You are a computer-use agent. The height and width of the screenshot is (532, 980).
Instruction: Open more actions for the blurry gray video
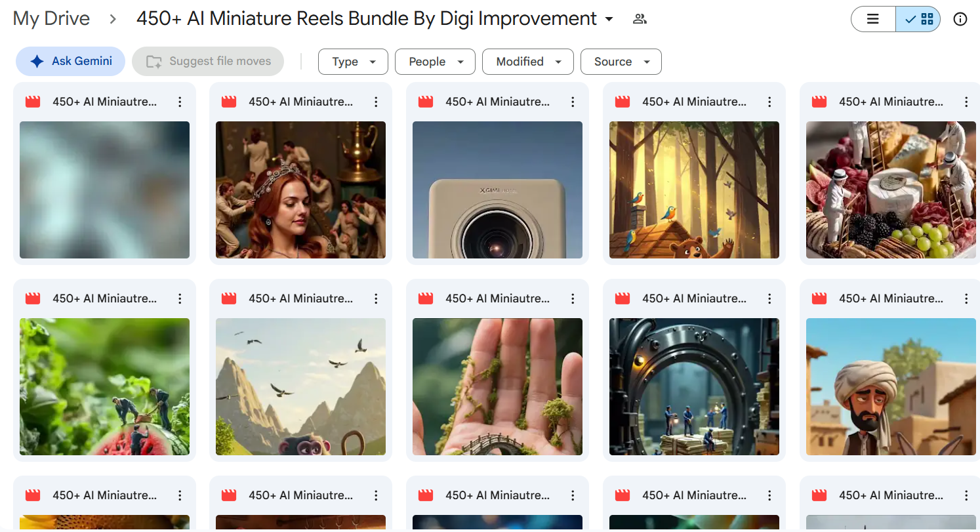[x=180, y=102]
